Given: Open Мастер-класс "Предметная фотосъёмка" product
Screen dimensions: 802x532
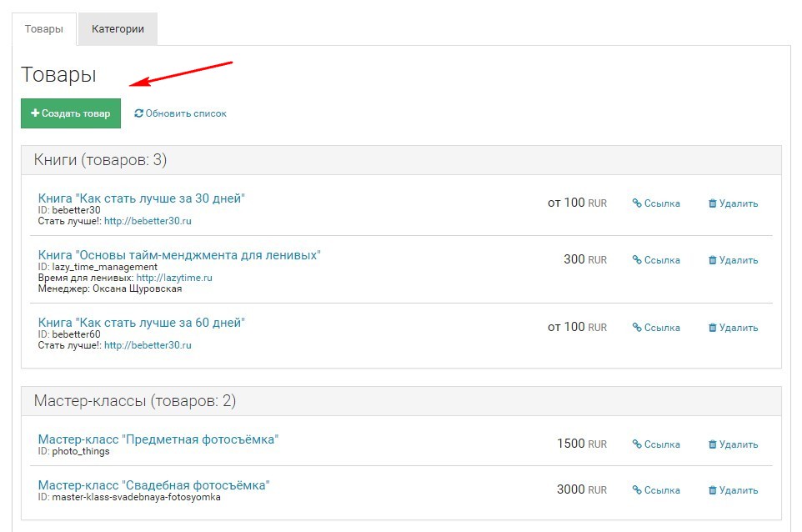Looking at the screenshot, I should click(x=158, y=439).
